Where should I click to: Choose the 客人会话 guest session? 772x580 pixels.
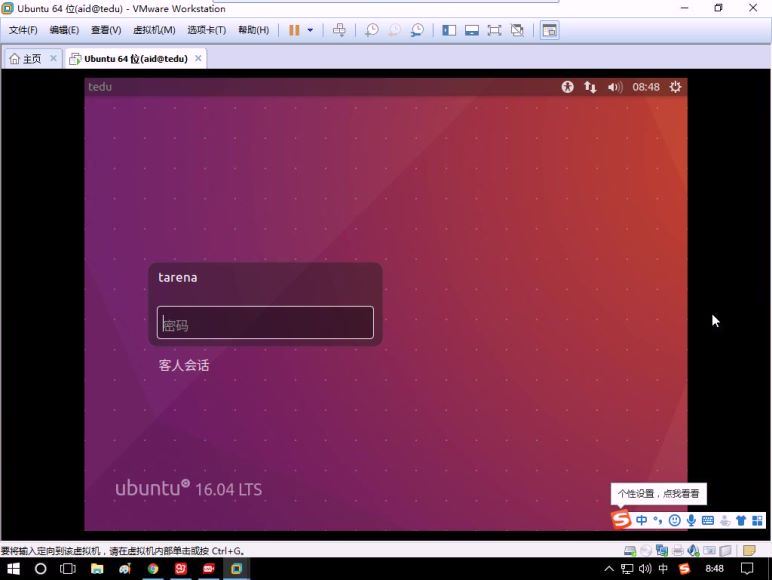184,365
